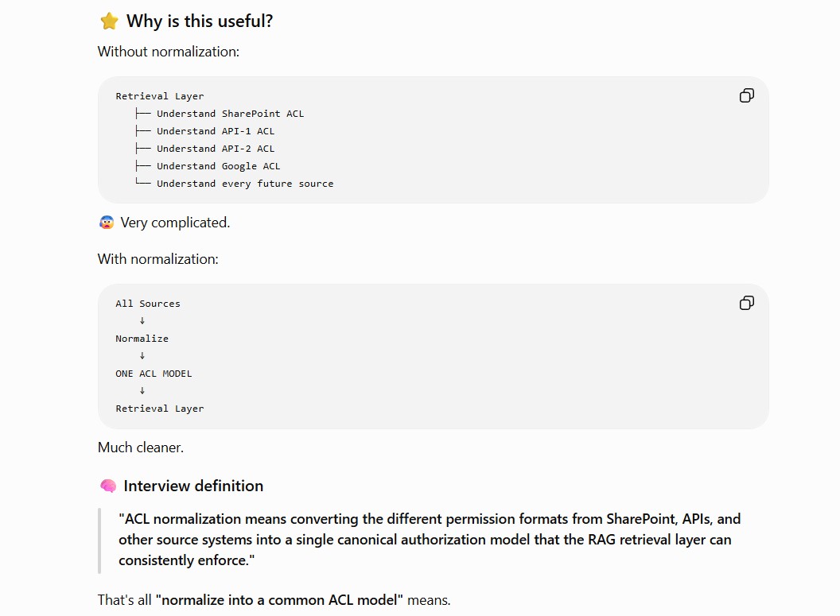Image resolution: width=840 pixels, height=616 pixels.
Task: Click the scared face emoji before Very complicated
Action: point(107,223)
